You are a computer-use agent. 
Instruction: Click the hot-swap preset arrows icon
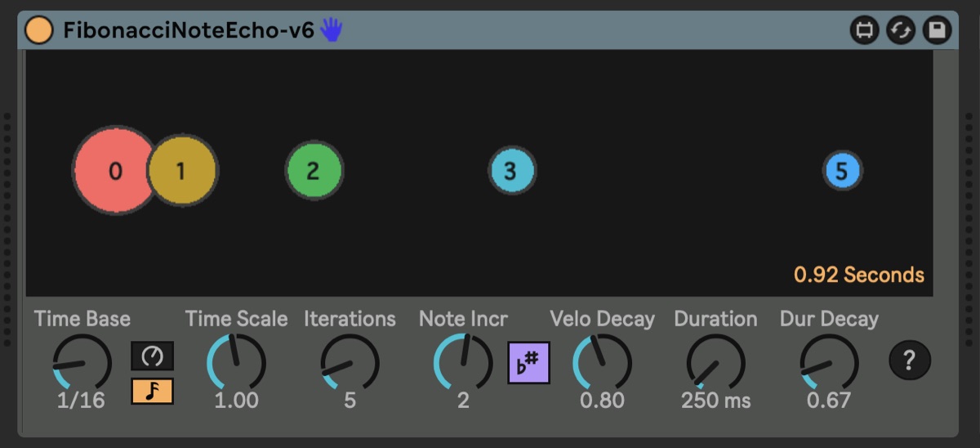pos(900,31)
